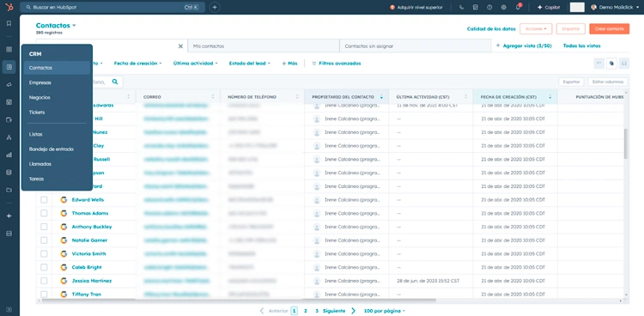
Task: Open the Acciones dropdown button
Action: [x=536, y=28]
